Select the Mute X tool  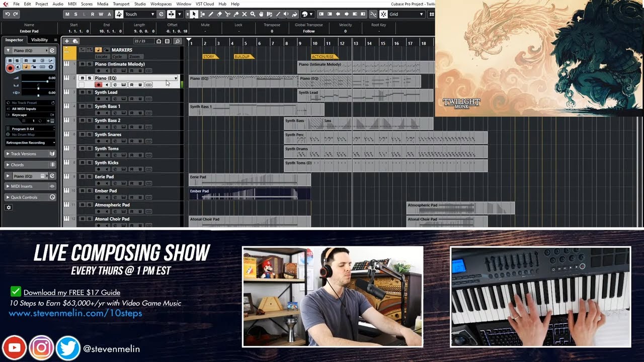point(245,14)
